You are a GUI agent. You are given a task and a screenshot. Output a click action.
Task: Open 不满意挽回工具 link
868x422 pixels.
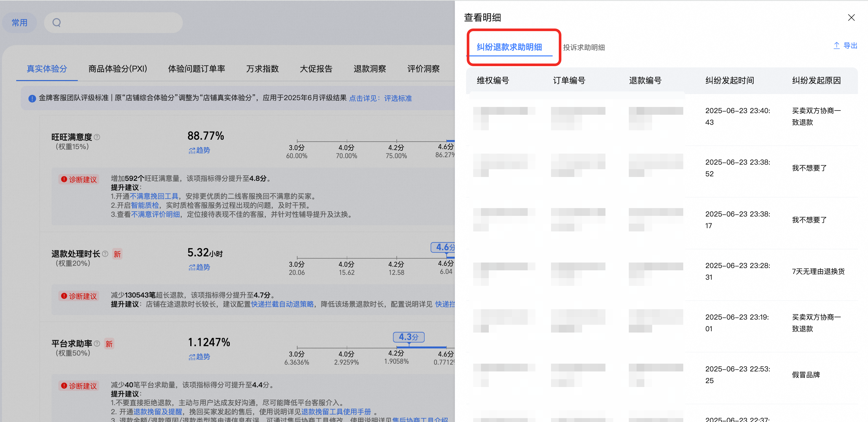pos(154,196)
